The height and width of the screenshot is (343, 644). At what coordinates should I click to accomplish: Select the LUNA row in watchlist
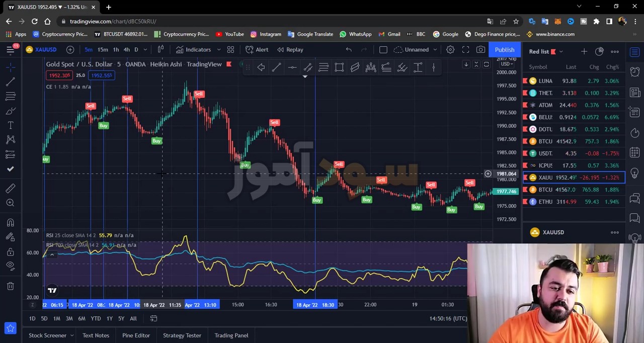[574, 81]
